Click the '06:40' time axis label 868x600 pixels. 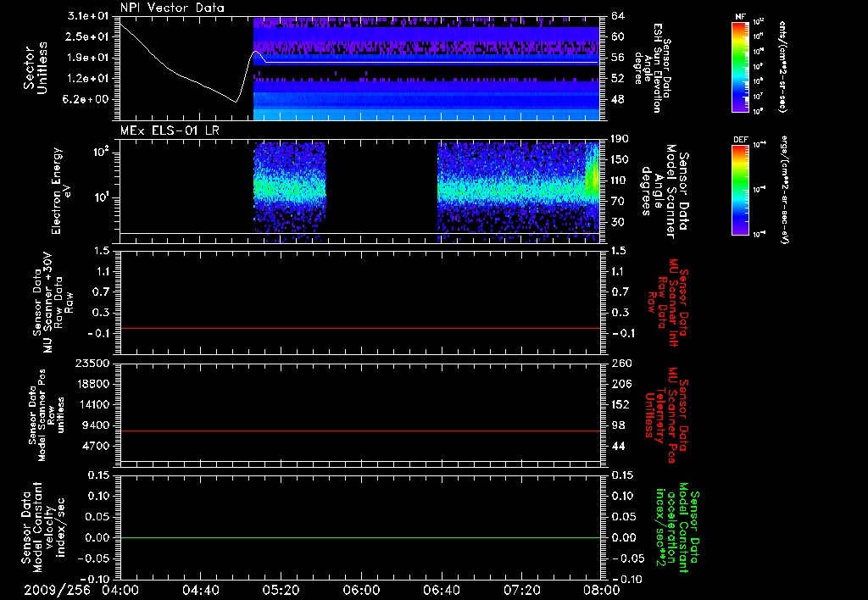click(442, 590)
